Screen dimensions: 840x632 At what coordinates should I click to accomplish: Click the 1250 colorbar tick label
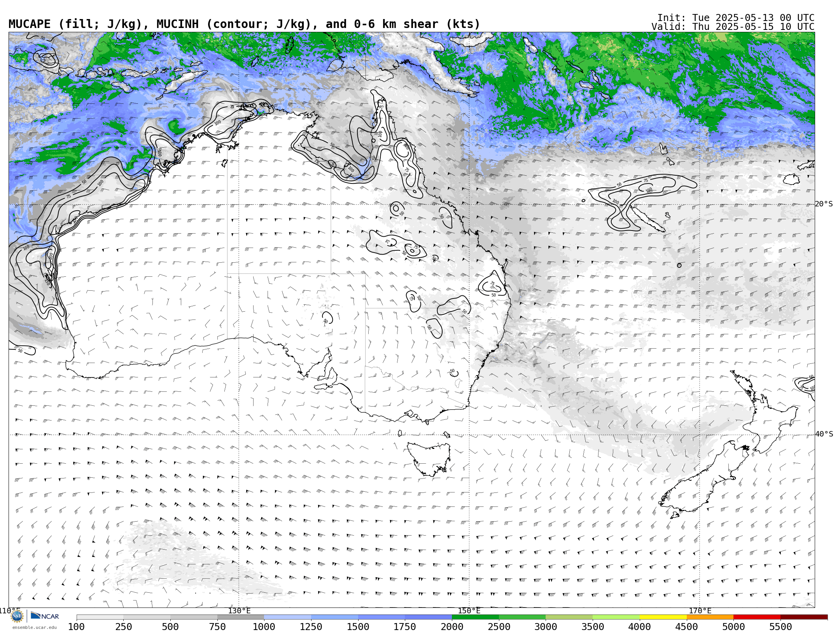pyautogui.click(x=311, y=627)
